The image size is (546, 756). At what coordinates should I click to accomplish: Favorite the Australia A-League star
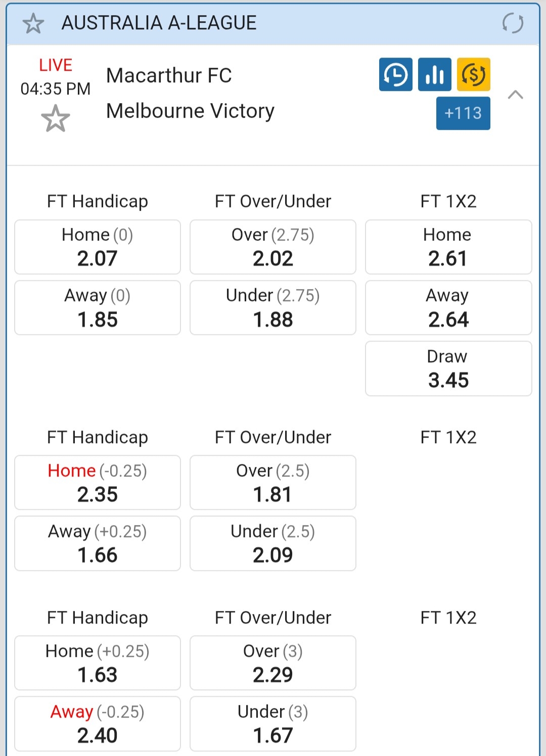tap(33, 23)
